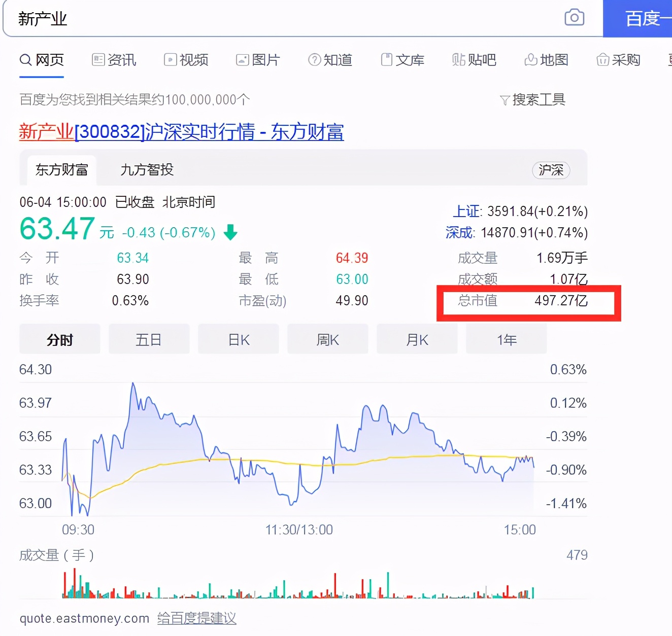Click the camera image-search icon
This screenshot has height=636, width=672.
point(574,17)
